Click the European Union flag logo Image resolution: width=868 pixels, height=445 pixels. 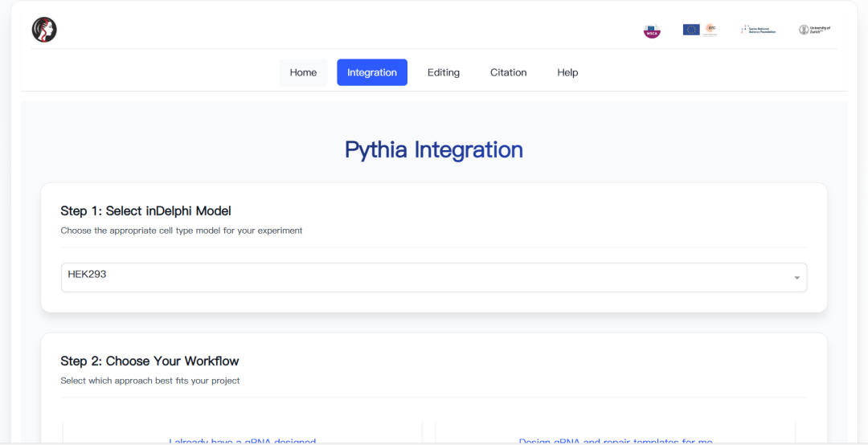click(x=691, y=30)
